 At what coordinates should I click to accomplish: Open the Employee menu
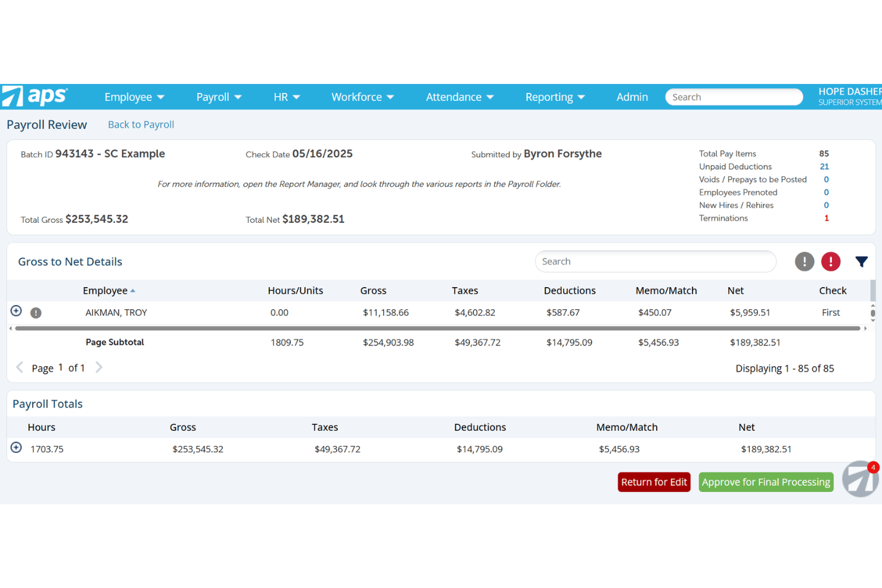[x=134, y=97]
